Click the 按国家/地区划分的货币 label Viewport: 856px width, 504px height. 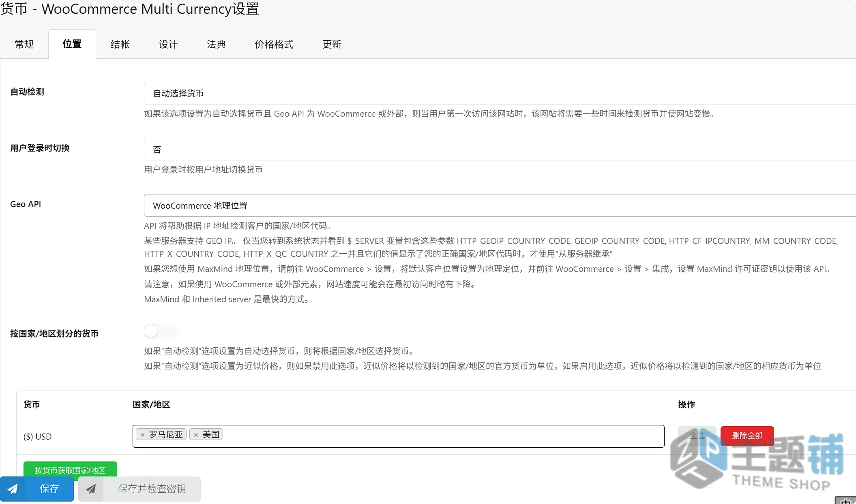(x=54, y=333)
